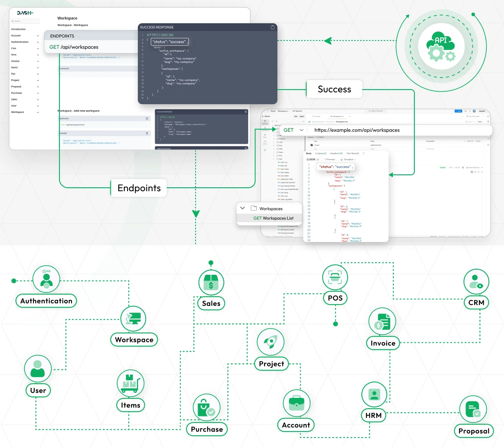Expand the Workspace sidebar section chevron
Image resolution: width=504 pixels, height=447 pixels.
[38, 112]
